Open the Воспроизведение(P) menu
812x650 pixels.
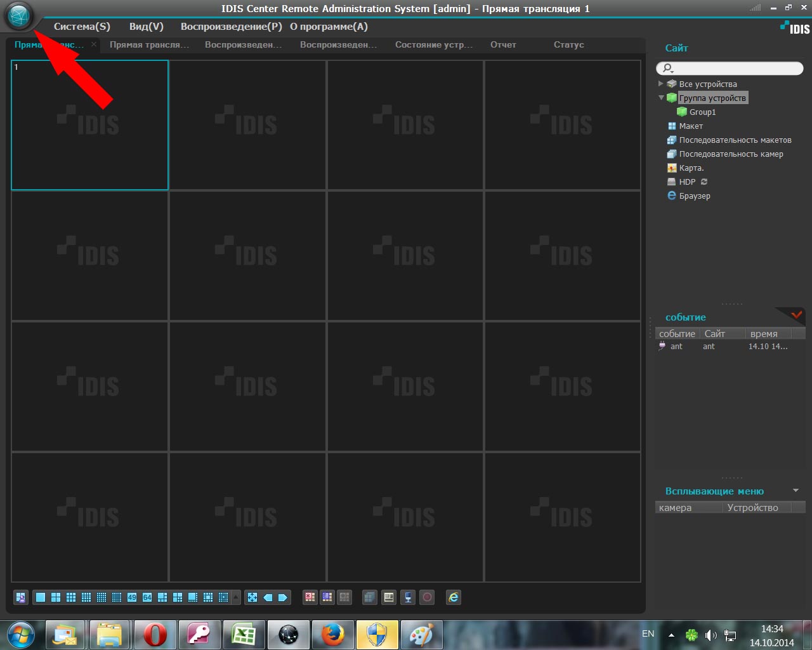click(231, 27)
